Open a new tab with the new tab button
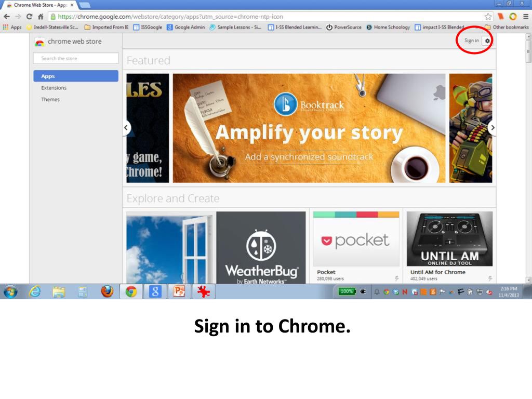Screen dimensions: 532x399 pos(85,5)
